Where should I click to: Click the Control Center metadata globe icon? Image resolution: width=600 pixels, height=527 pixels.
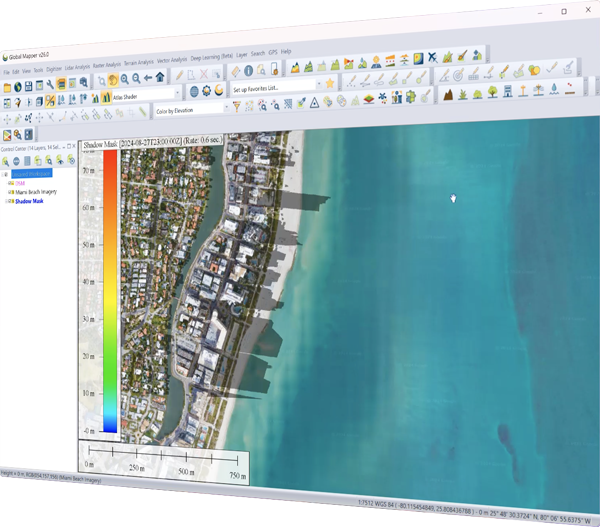tap(16, 161)
